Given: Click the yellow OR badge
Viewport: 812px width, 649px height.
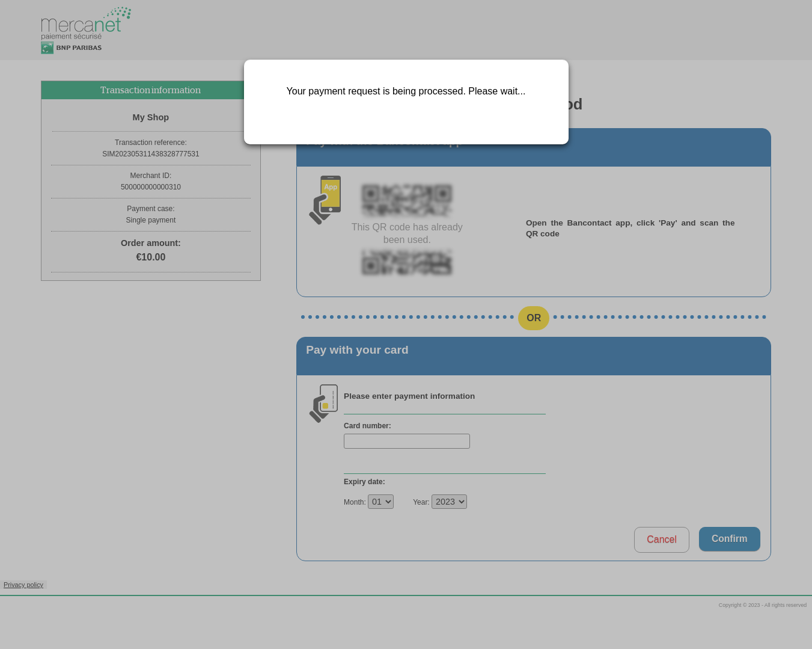Looking at the screenshot, I should point(534,318).
